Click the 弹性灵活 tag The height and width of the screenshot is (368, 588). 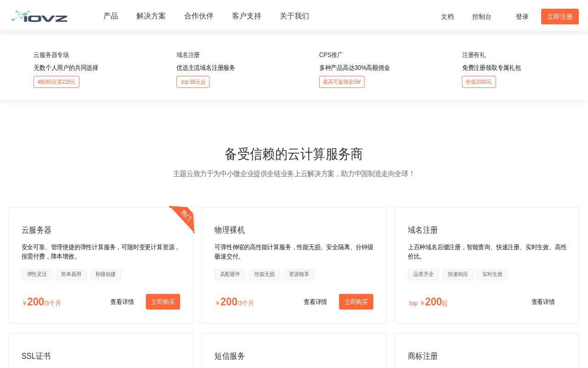point(37,275)
